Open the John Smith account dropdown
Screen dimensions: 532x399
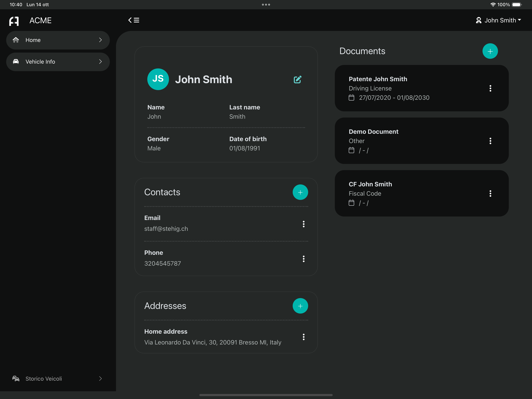pyautogui.click(x=498, y=20)
